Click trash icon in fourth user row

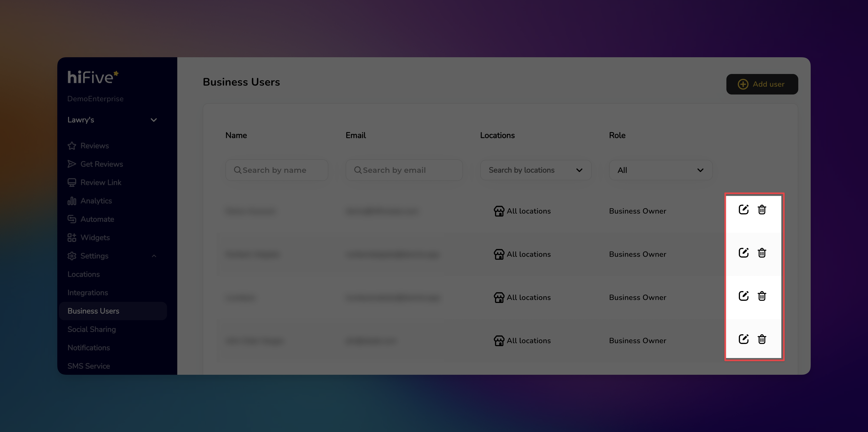tap(762, 339)
